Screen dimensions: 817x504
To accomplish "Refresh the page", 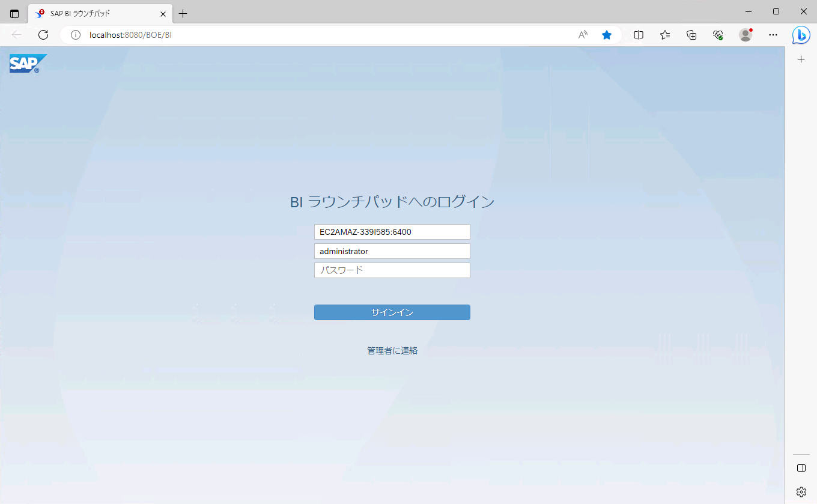I will pyautogui.click(x=43, y=35).
